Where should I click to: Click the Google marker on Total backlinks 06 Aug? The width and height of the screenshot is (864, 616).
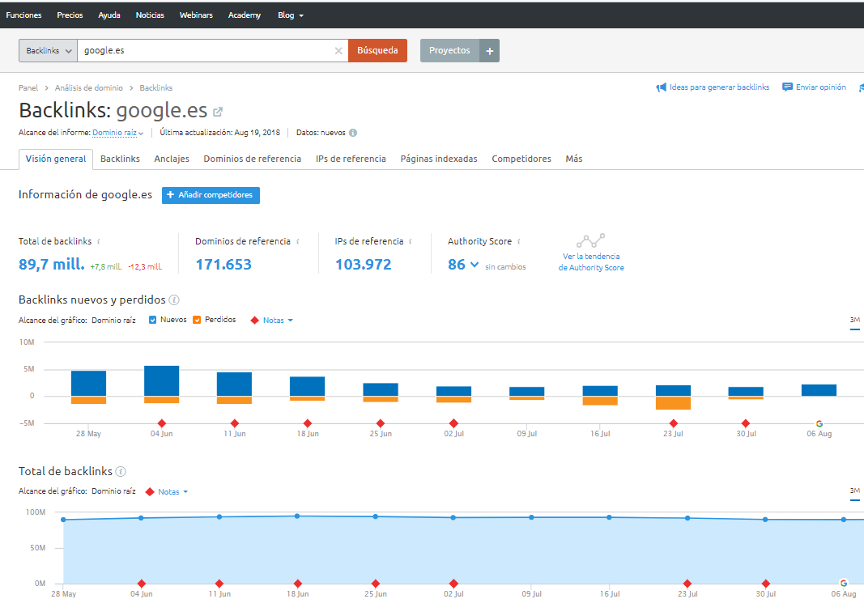click(844, 583)
